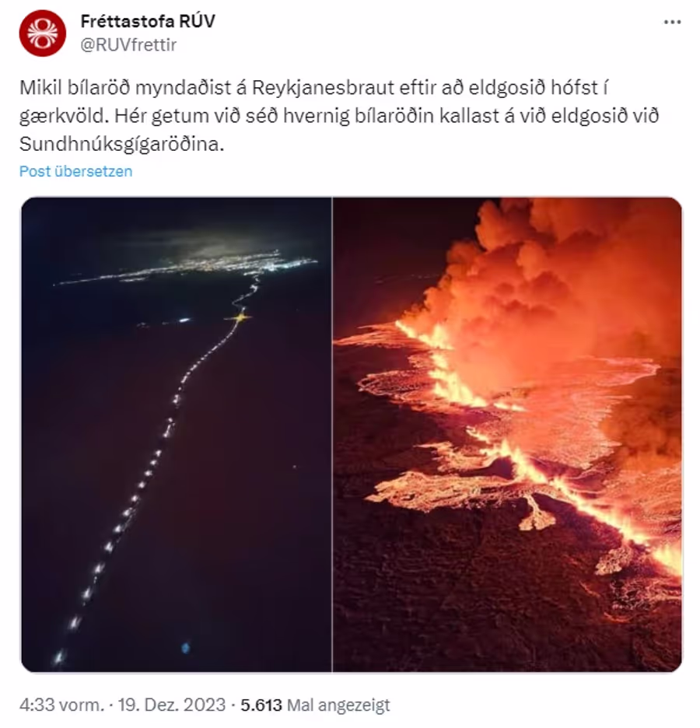Open the right photo of the eruption
Image resolution: width=700 pixels, height=728 pixels.
point(507,435)
